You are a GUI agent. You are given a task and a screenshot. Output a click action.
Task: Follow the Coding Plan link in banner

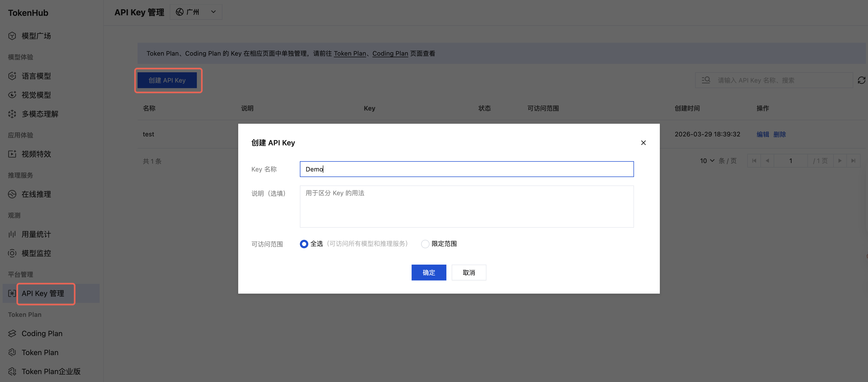click(x=390, y=53)
